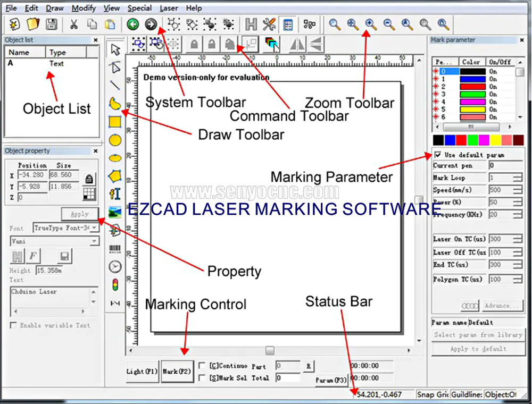532x404 pixels.
Task: Pick the yellow color swatch in palette
Action: [x=495, y=140]
